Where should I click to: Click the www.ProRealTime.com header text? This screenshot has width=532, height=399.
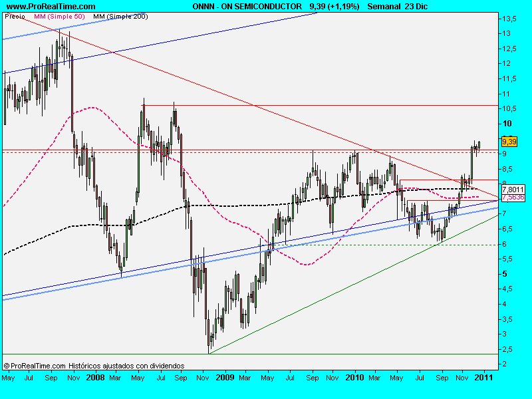pyautogui.click(x=51, y=7)
